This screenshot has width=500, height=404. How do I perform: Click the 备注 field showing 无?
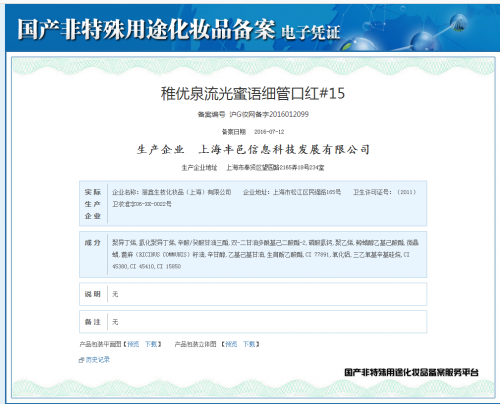[x=253, y=322]
